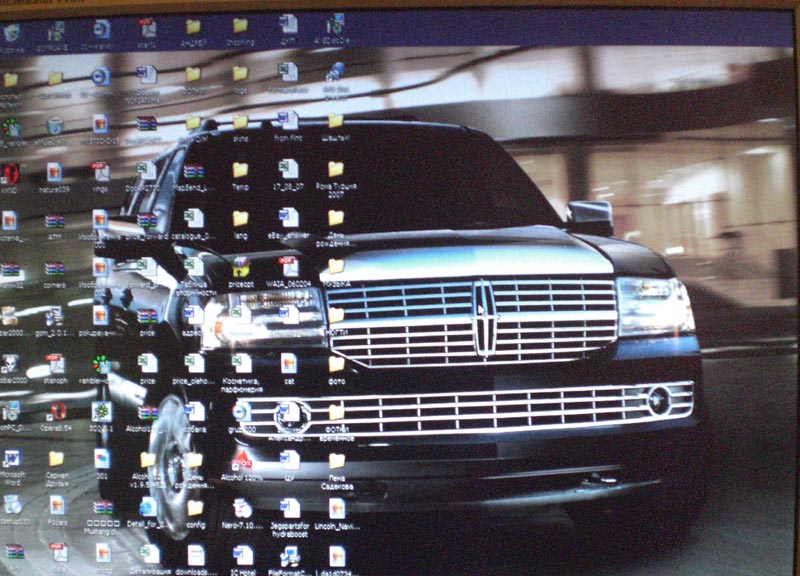Open the фото folder
The image size is (800, 576).
[336, 363]
